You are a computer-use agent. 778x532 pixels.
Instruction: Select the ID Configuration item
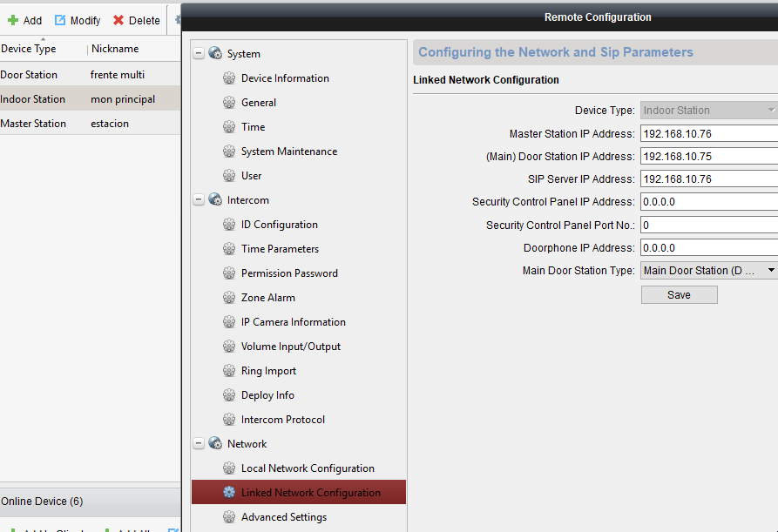[280, 224]
